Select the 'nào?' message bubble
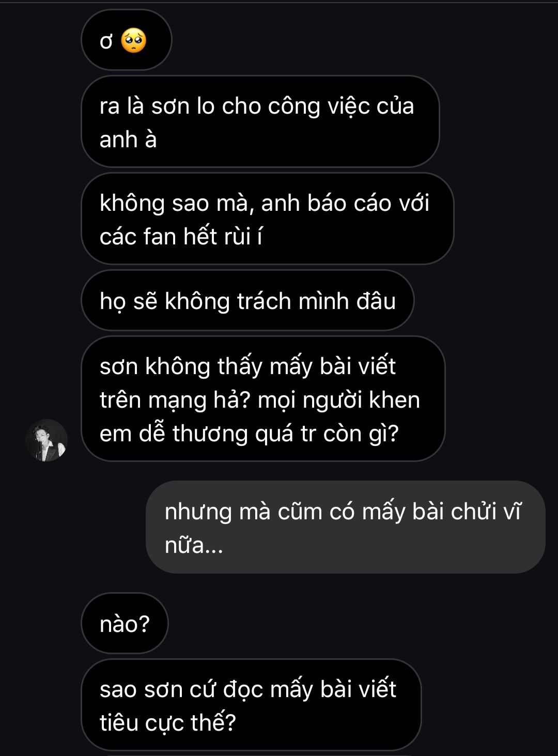This screenshot has width=558, height=756. [x=125, y=624]
